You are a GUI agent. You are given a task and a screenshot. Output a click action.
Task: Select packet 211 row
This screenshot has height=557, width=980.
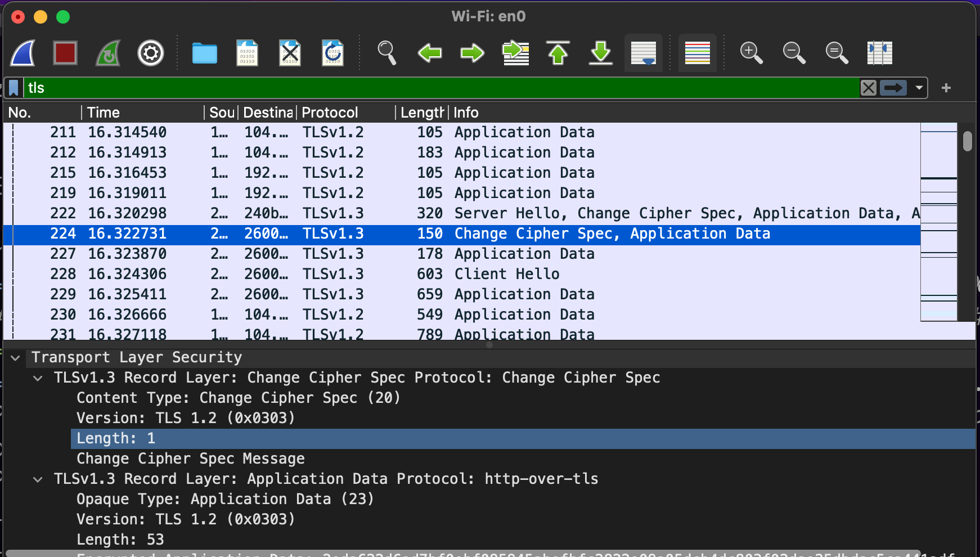click(462, 132)
